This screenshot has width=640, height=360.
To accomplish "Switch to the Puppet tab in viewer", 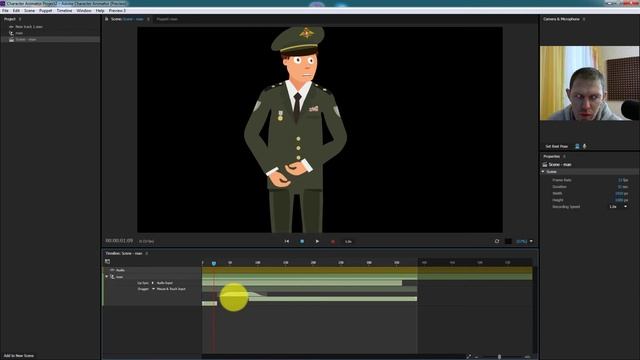I will [x=167, y=19].
